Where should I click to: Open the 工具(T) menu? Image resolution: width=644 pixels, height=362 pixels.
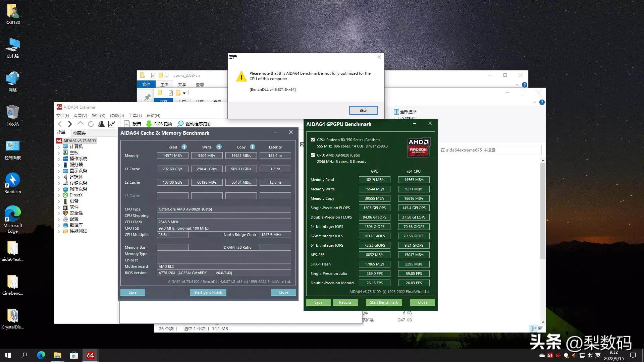click(x=135, y=115)
